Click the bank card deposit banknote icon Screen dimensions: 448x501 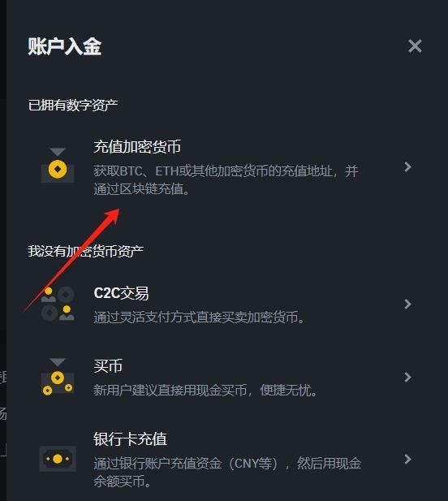click(58, 459)
